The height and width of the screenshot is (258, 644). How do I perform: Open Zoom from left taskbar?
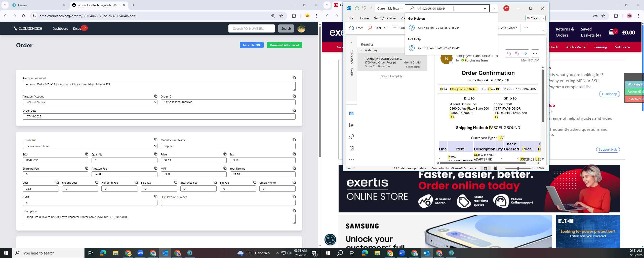point(140,253)
